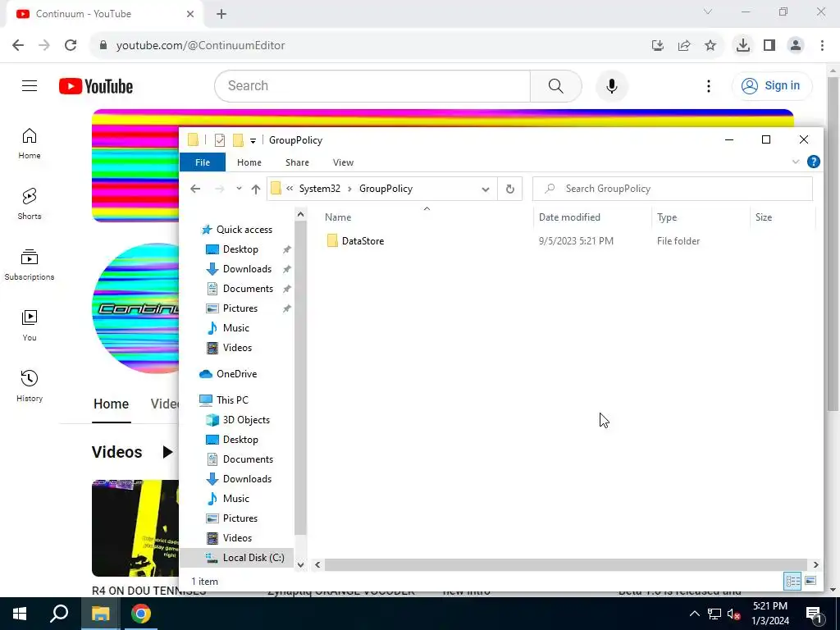The image size is (840, 630).
Task: Activate voice search microphone on YouTube
Action: coord(611,85)
